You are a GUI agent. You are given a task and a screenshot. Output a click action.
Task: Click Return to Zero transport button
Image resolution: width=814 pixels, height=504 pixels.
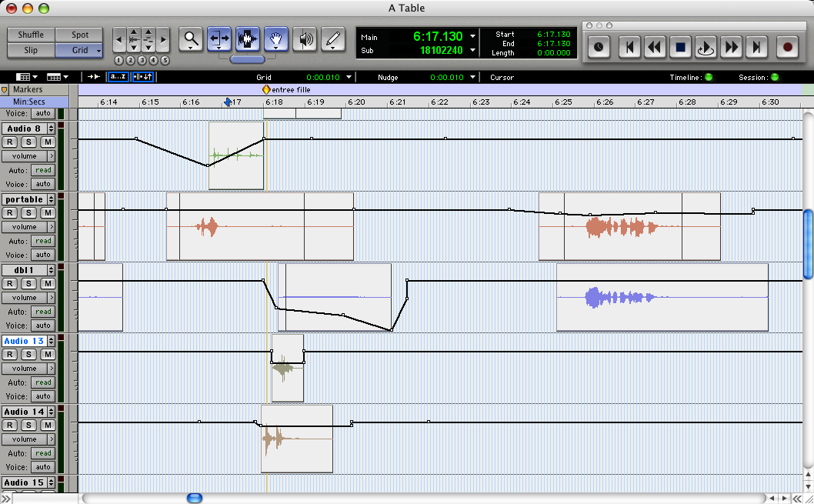629,48
